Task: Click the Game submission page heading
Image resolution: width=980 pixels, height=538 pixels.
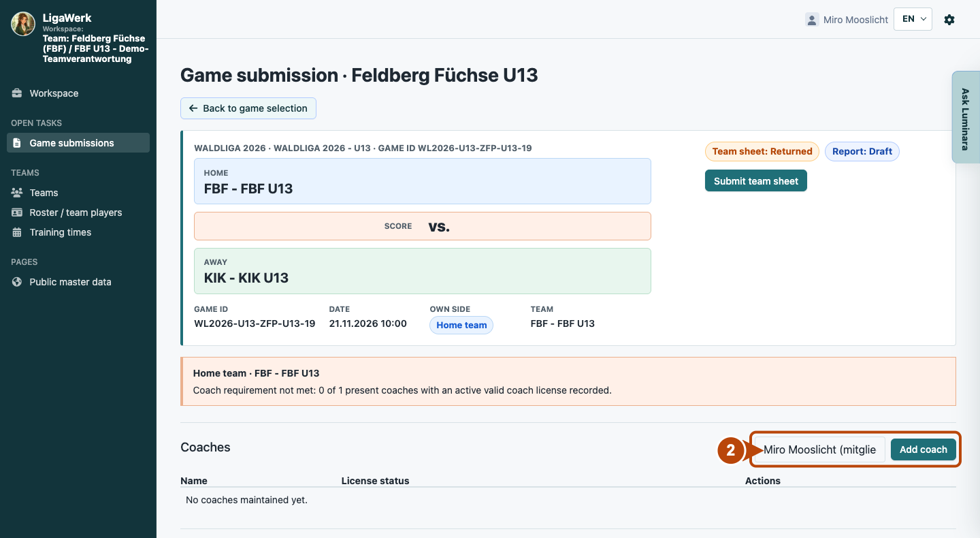Action: point(359,75)
